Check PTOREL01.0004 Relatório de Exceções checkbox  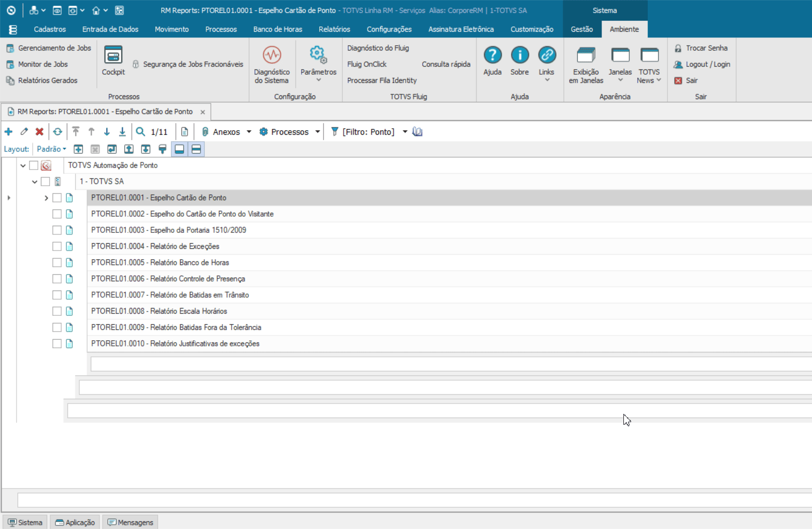point(57,246)
